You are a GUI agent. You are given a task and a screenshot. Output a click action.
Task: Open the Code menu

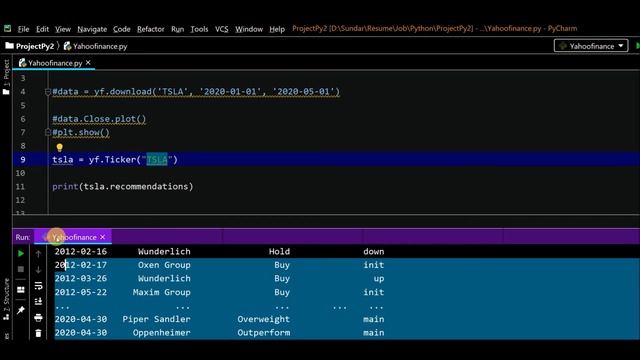point(122,29)
